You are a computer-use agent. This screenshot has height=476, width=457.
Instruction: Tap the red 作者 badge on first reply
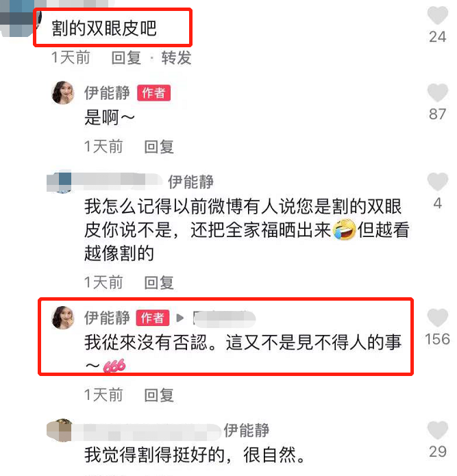point(153,93)
